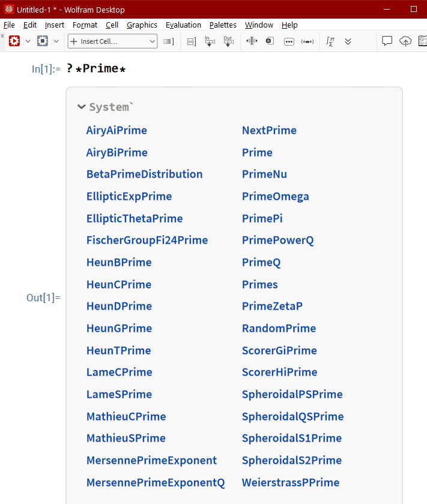Open the AiryBiPrime symbol link
This screenshot has width=427, height=504.
pos(117,152)
